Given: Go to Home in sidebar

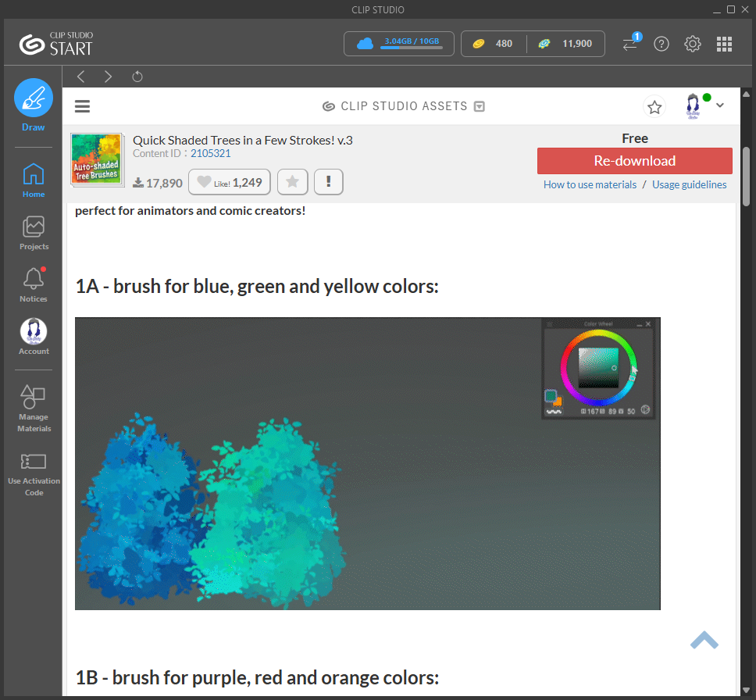Looking at the screenshot, I should tap(34, 180).
